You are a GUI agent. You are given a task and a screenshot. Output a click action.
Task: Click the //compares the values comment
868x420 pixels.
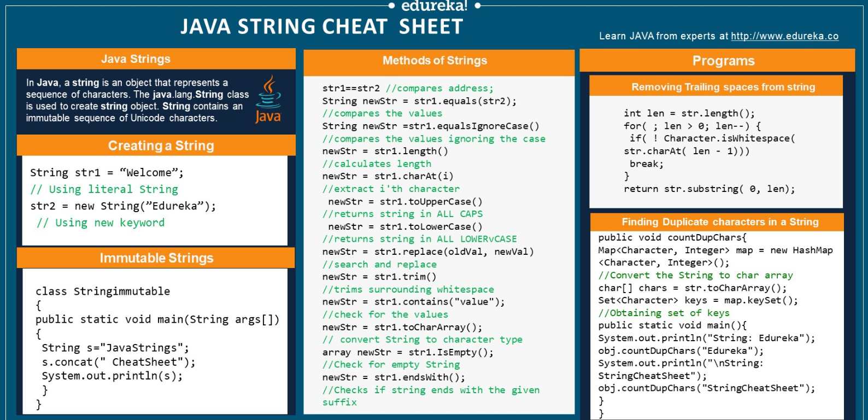[x=382, y=114]
